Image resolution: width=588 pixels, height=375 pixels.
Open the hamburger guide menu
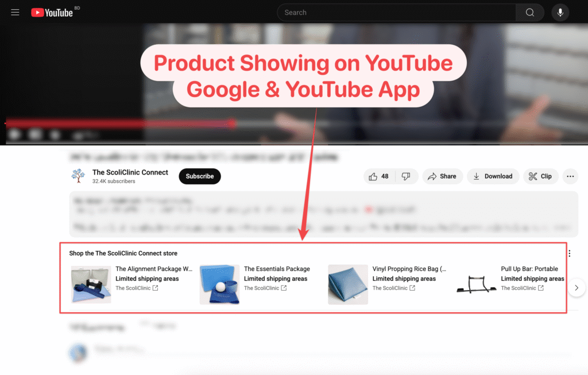click(x=15, y=13)
